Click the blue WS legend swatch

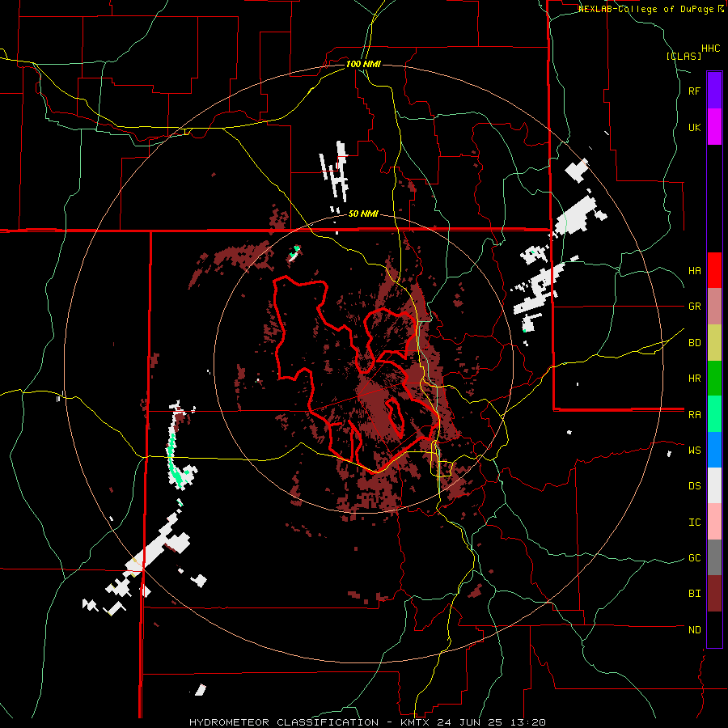tap(714, 450)
